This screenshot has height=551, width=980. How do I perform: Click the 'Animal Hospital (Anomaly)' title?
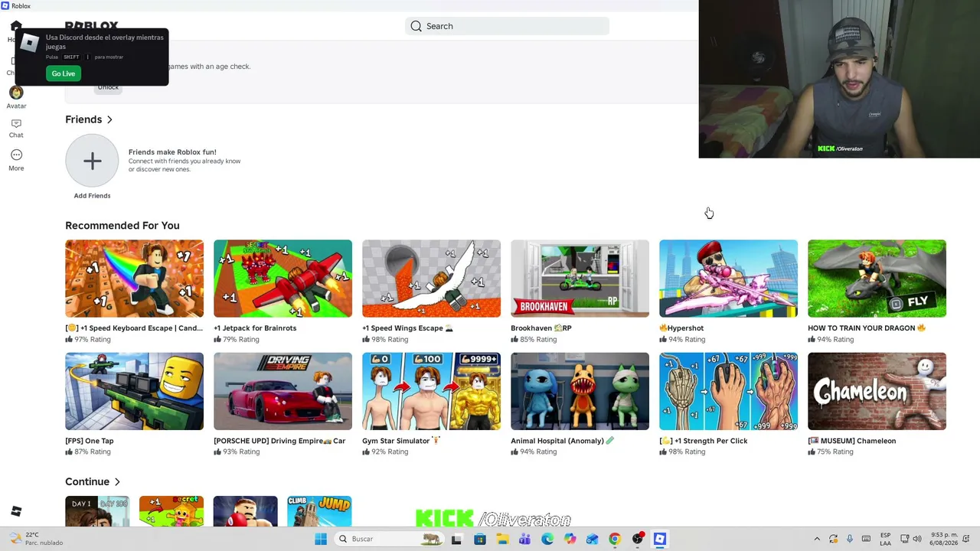563,441
